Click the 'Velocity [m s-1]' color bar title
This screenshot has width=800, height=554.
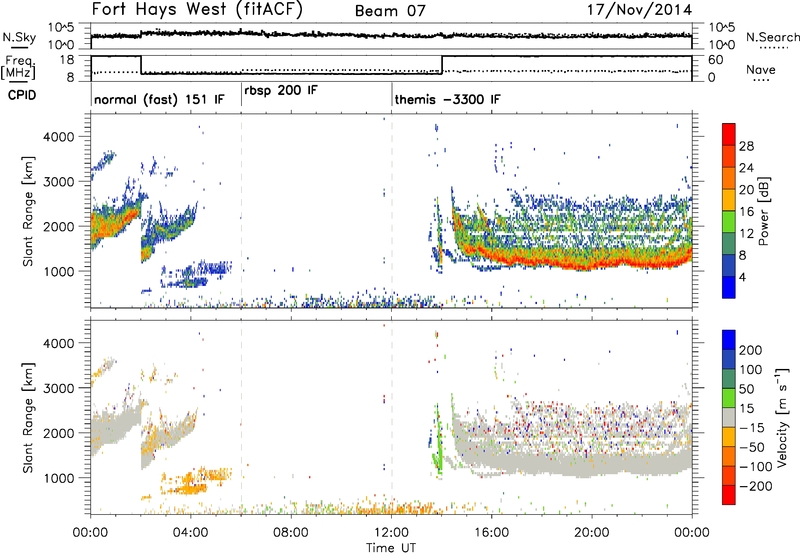click(x=781, y=417)
